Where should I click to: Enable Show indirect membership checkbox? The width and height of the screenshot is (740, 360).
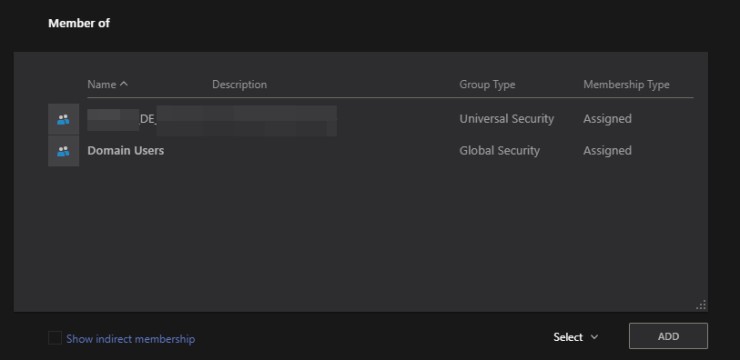tap(55, 338)
